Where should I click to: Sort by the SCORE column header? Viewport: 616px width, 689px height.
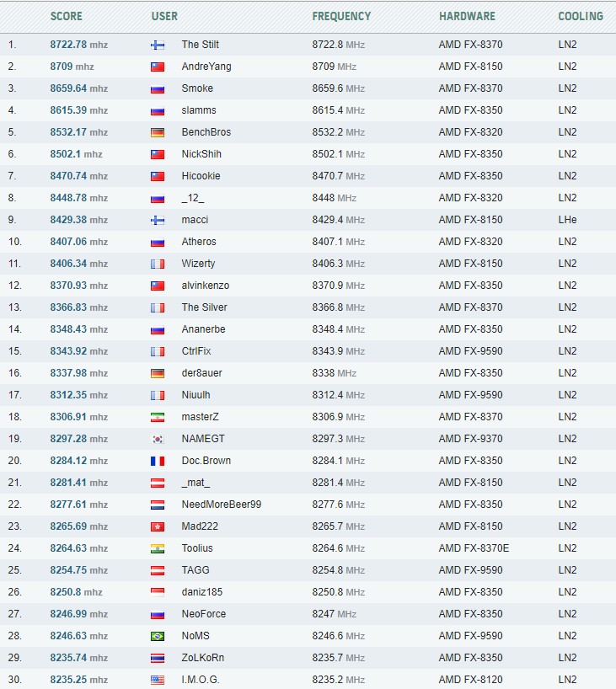(66, 16)
